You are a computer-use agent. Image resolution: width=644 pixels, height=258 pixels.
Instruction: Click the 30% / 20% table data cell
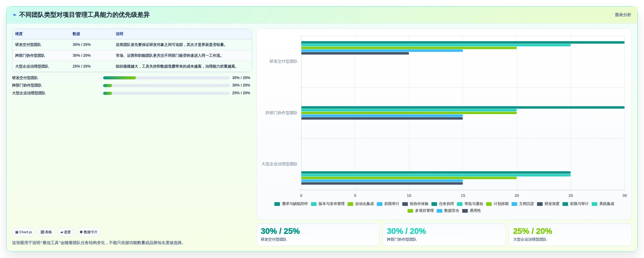tap(82, 56)
